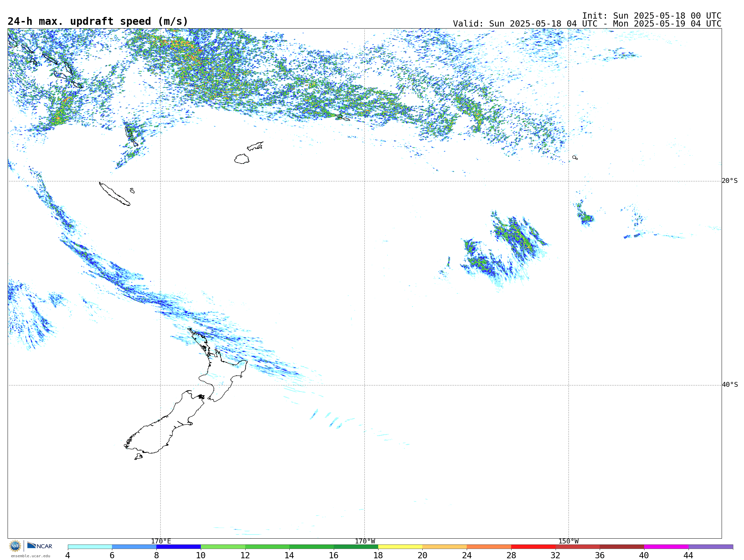Click the 150°W longitude label
The width and height of the screenshot is (744, 560).
568,541
